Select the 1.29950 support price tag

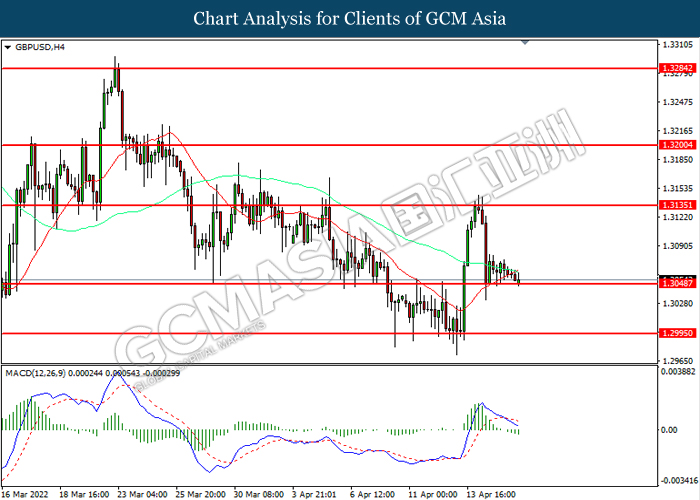tap(677, 333)
